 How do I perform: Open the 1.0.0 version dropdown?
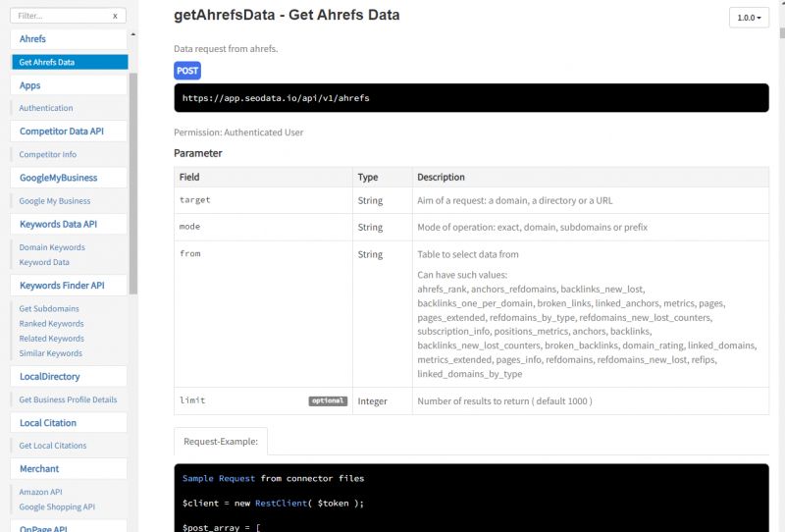pyautogui.click(x=749, y=18)
